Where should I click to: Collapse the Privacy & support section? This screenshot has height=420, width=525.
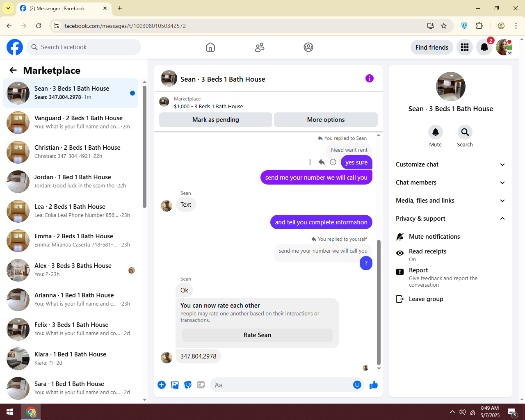point(450,219)
